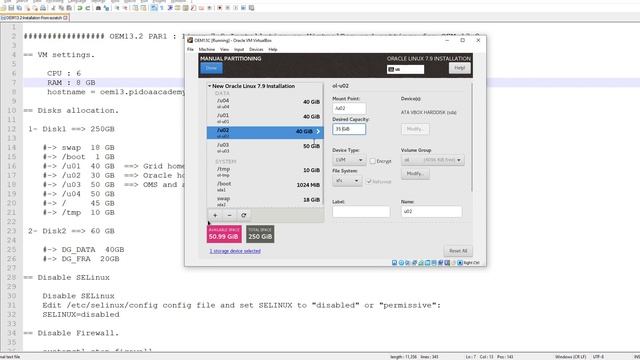
Task: Click the Redo arrow in Notepad++ toolbar
Action: click(x=87, y=8)
